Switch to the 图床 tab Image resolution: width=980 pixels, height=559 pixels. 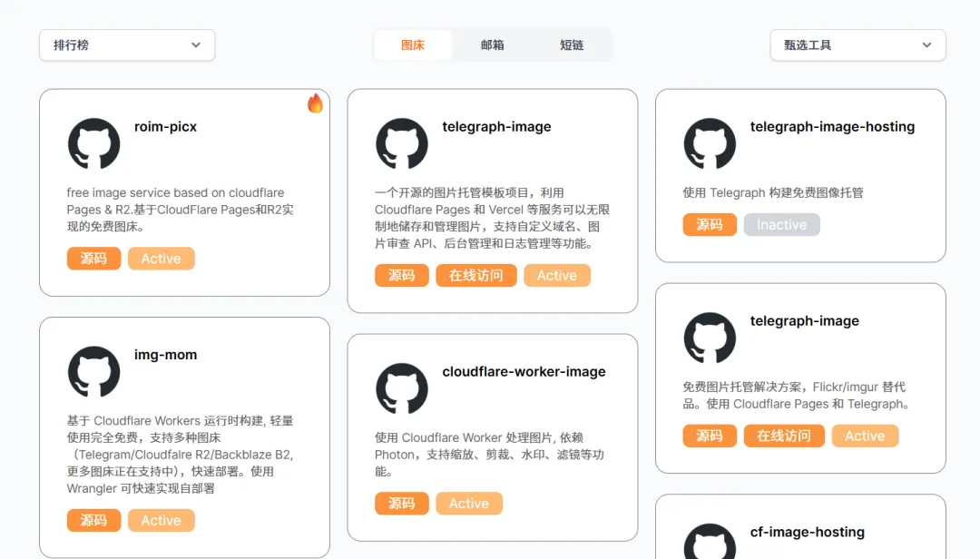[x=413, y=45]
